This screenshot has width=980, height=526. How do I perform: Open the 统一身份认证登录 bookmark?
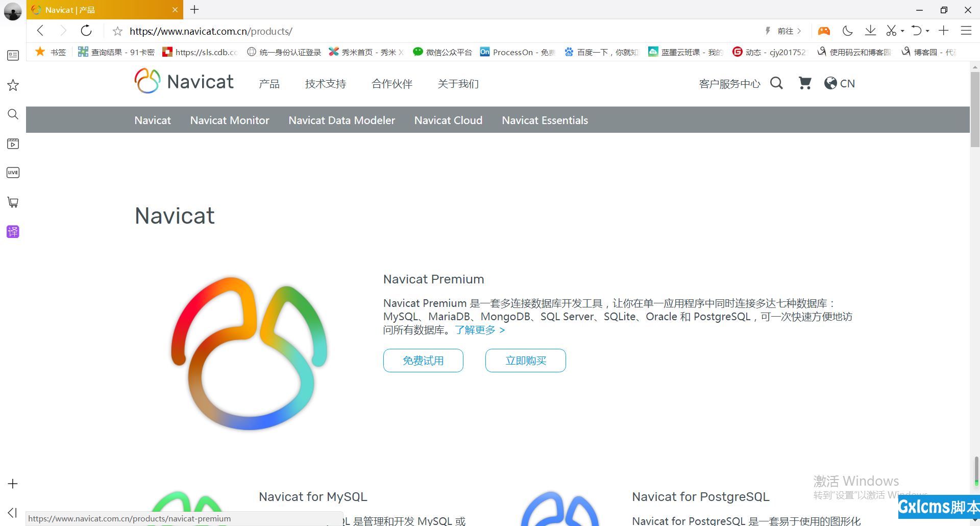click(284, 52)
